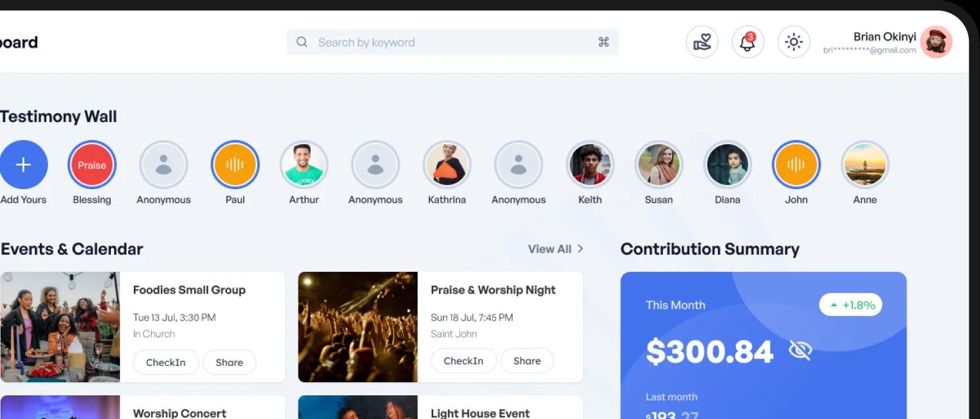Focus the Search by keyword field

(x=452, y=42)
